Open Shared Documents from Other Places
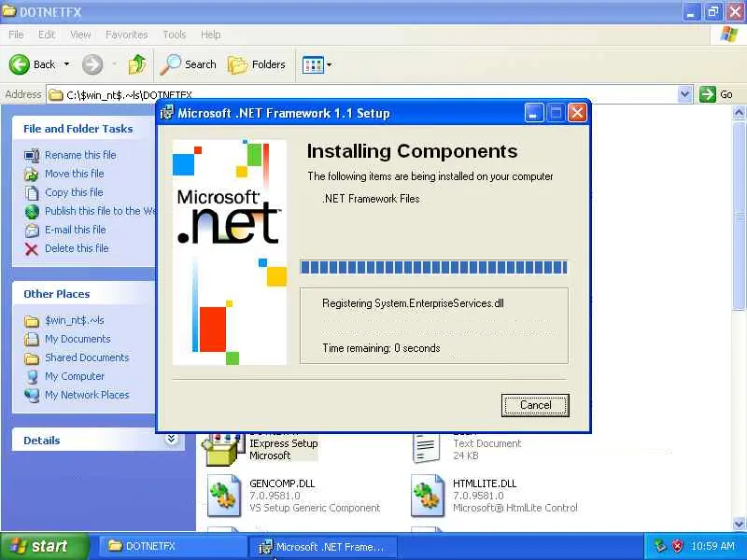This screenshot has height=560, width=747. coord(87,357)
